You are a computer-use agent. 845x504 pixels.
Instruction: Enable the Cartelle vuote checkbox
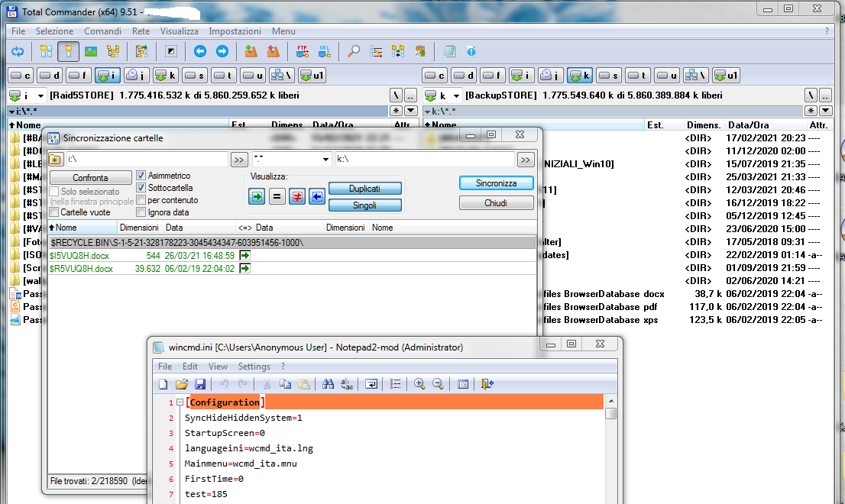[54, 212]
